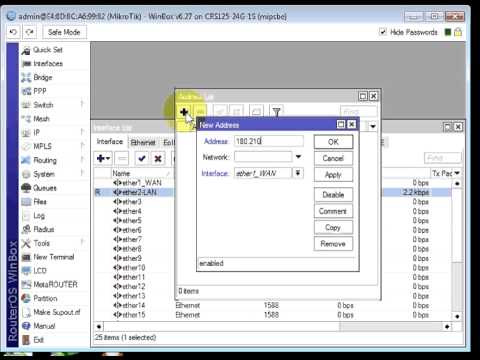
Task: Open the Bridge menu in the sidebar
Action: [x=43, y=77]
